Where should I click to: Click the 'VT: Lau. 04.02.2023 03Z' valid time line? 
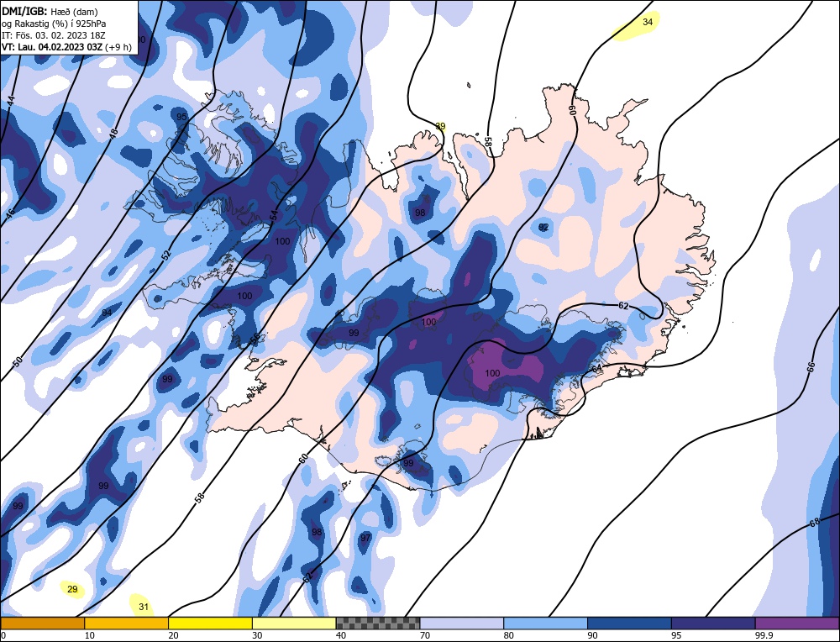click(52, 47)
